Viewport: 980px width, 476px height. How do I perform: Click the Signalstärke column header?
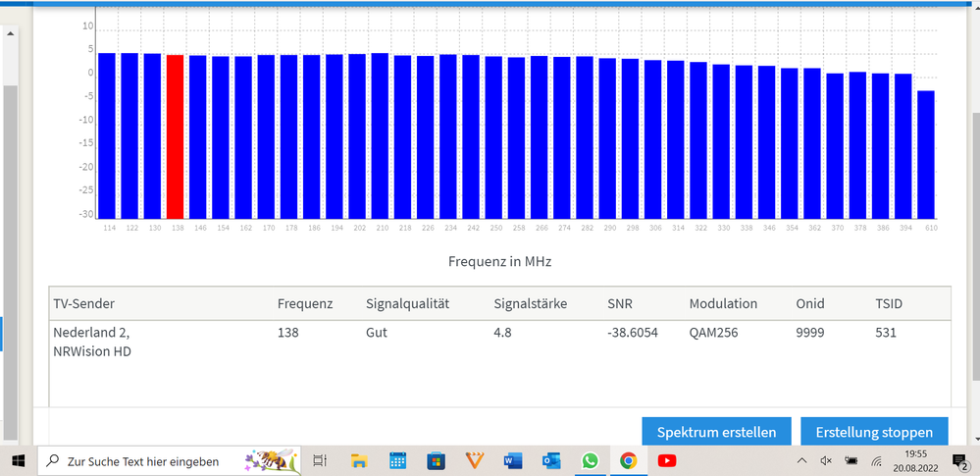pyautogui.click(x=531, y=304)
